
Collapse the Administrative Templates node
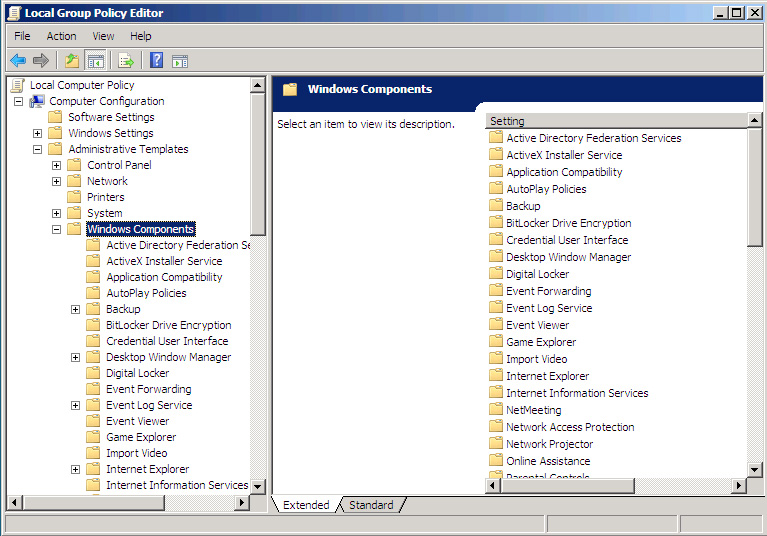pos(38,149)
